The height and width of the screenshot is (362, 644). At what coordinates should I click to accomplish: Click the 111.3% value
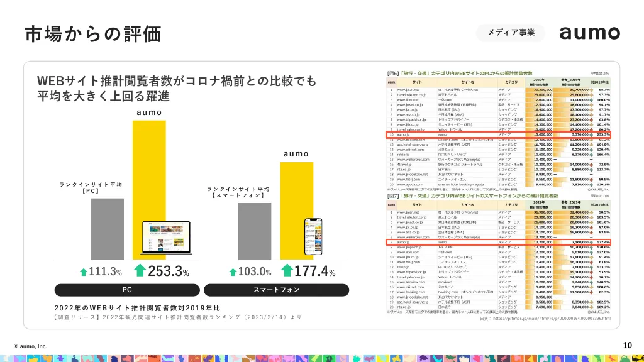[105, 271]
